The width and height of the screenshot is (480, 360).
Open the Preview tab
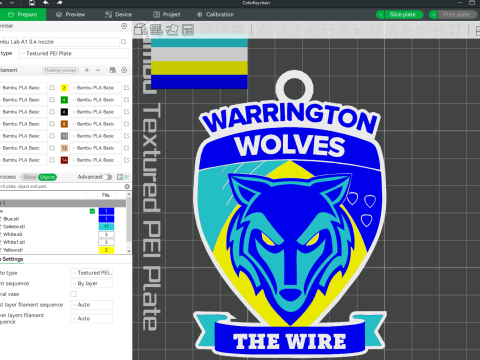(x=71, y=14)
